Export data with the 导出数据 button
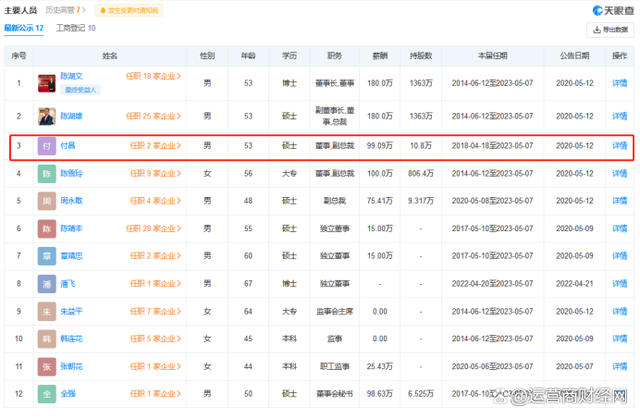Image resolution: width=640 pixels, height=419 pixels. [x=610, y=30]
